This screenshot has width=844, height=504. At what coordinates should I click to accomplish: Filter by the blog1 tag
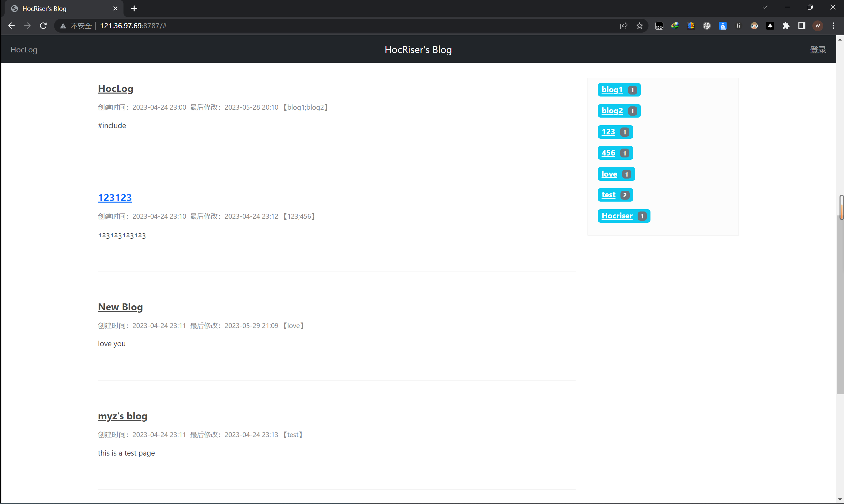point(612,90)
